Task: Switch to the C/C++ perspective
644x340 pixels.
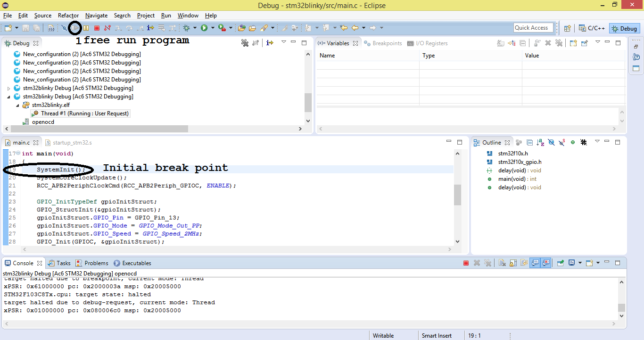Action: 592,28
